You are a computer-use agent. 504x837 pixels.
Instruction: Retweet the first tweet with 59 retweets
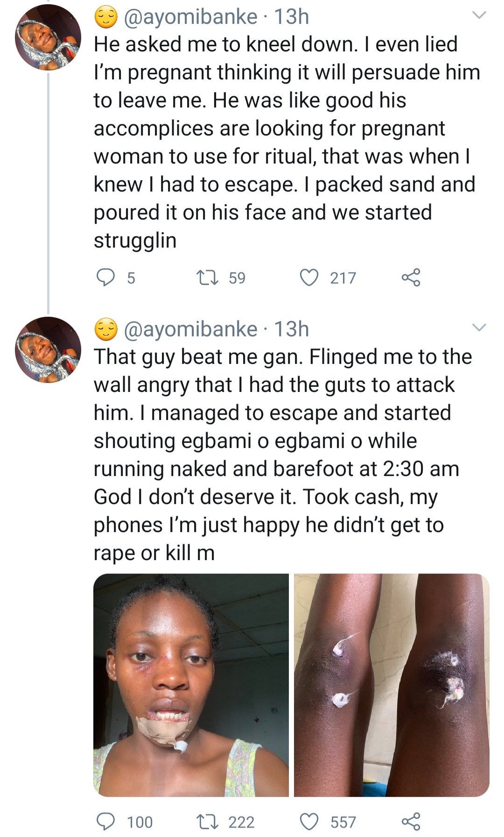pos(207,277)
